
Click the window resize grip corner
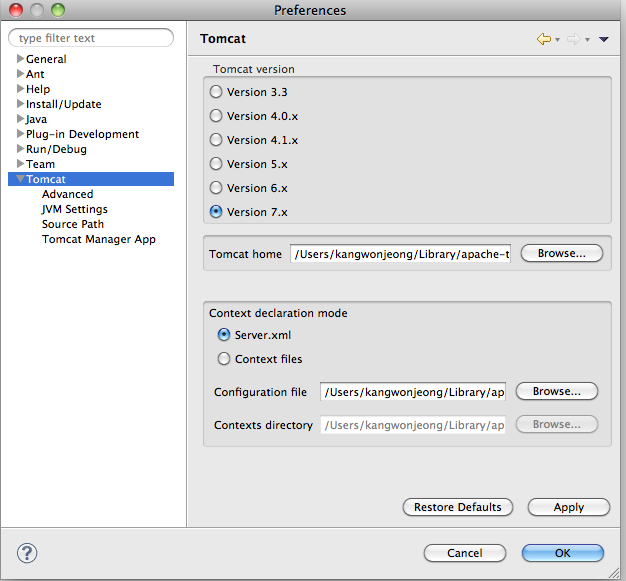point(614,573)
